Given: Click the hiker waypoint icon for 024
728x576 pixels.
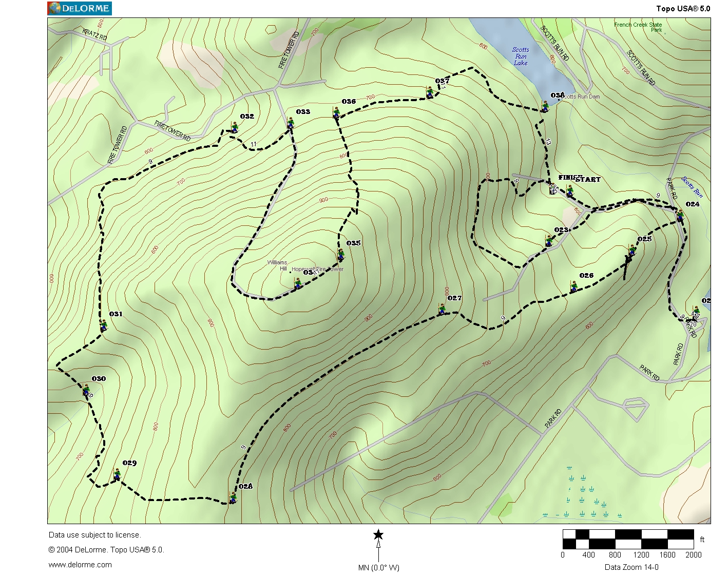Looking at the screenshot, I should [x=680, y=216].
